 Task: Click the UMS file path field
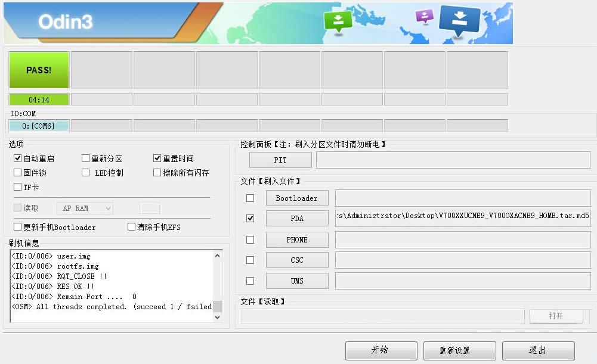click(463, 281)
